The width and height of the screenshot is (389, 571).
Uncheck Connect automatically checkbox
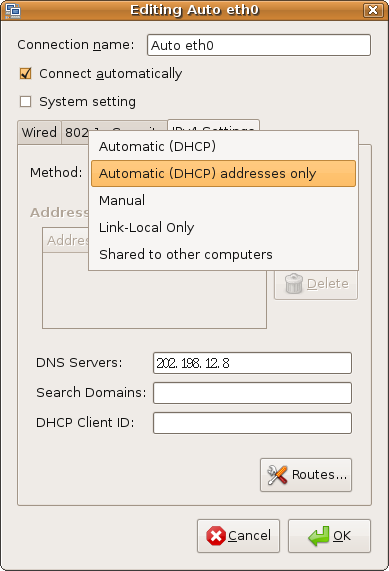25,74
